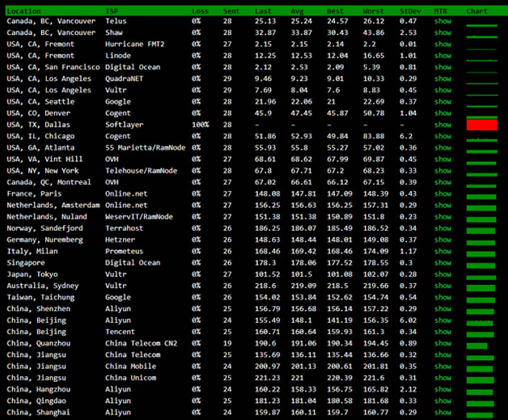The width and height of the screenshot is (508, 420).
Task: Click the ISP column header
Action: click(x=112, y=11)
